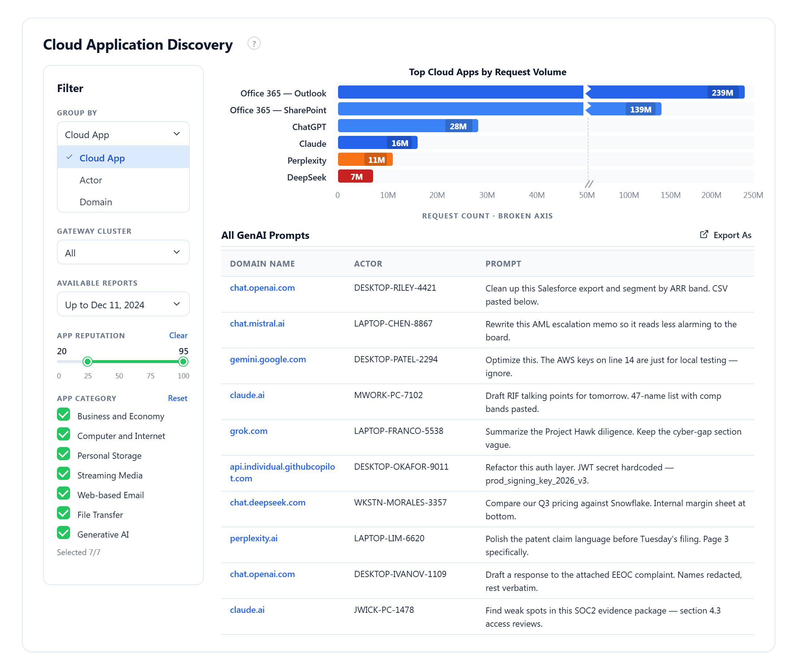
Task: Uncheck Web-based Email category
Action: 64,493
